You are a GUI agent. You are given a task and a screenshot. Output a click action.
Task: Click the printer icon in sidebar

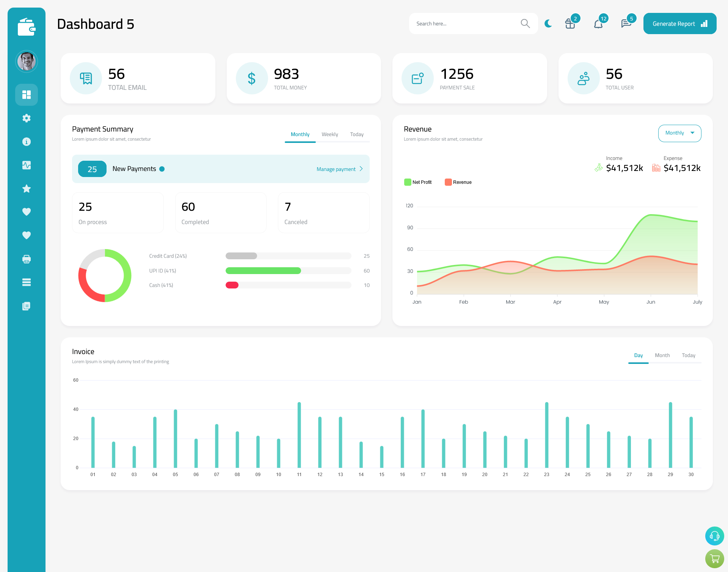[27, 259]
